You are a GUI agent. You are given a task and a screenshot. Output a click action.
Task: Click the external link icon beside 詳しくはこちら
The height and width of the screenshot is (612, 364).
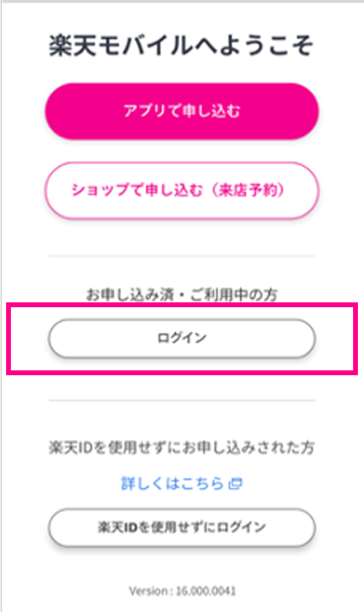coord(235,484)
